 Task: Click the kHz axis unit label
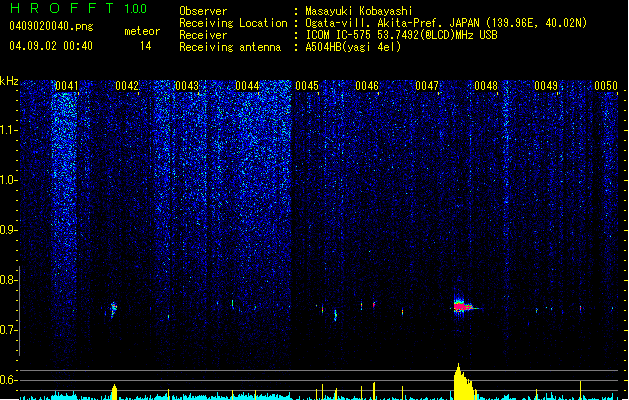click(9, 81)
